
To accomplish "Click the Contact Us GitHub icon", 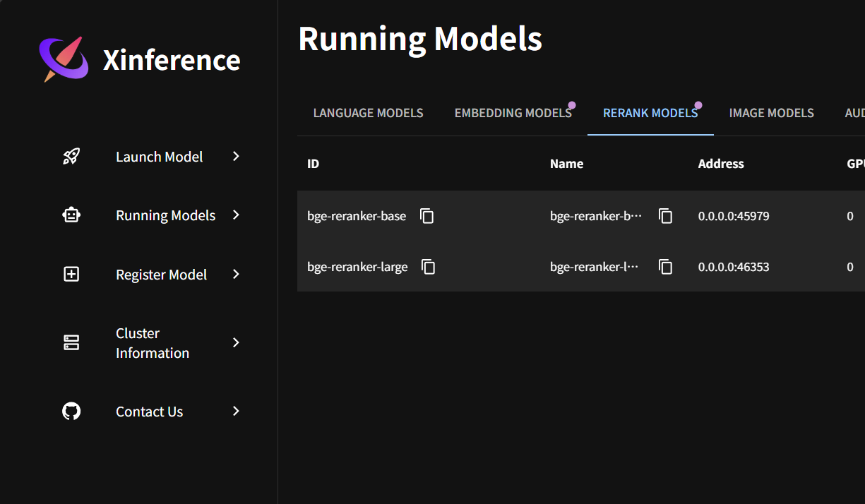I will [71, 412].
